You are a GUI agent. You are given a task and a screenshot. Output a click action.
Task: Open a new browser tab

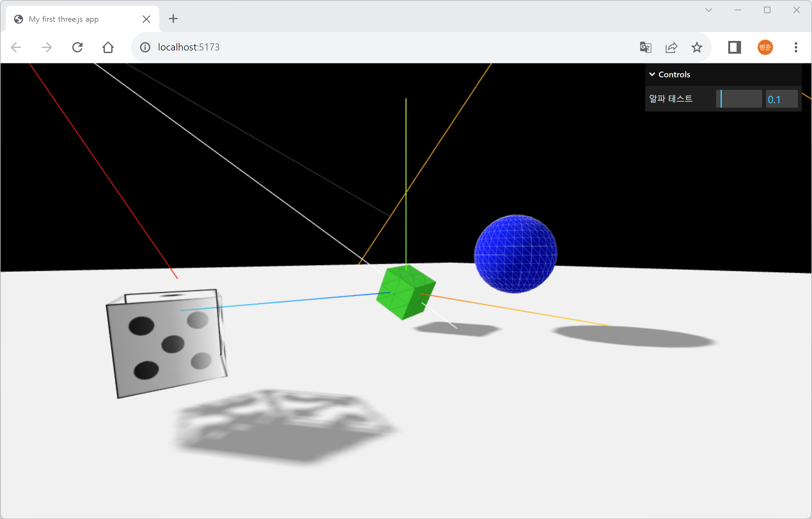click(x=173, y=19)
